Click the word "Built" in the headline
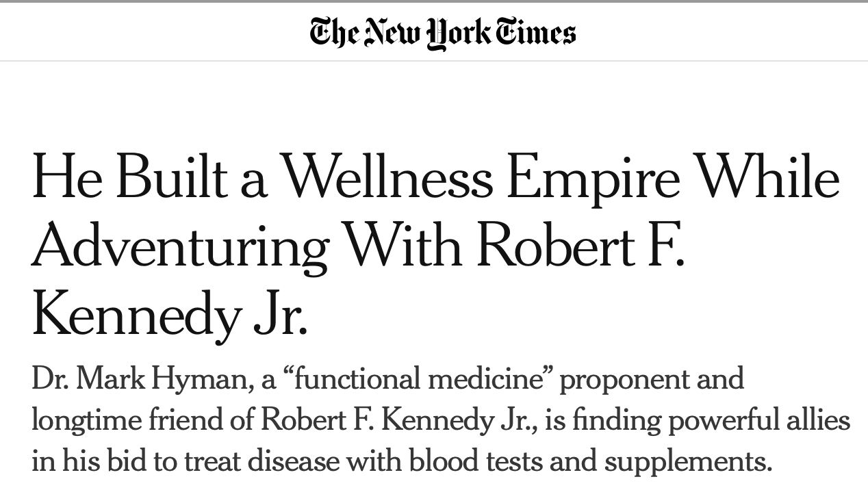 pos(171,177)
